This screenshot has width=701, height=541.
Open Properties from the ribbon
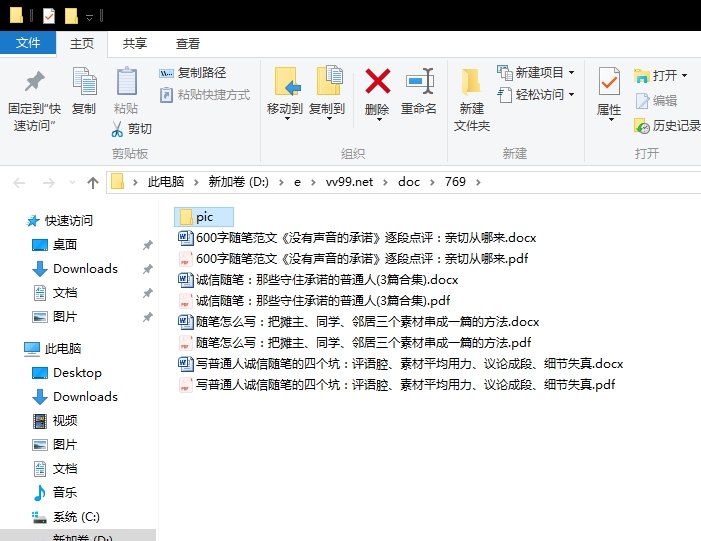(609, 94)
